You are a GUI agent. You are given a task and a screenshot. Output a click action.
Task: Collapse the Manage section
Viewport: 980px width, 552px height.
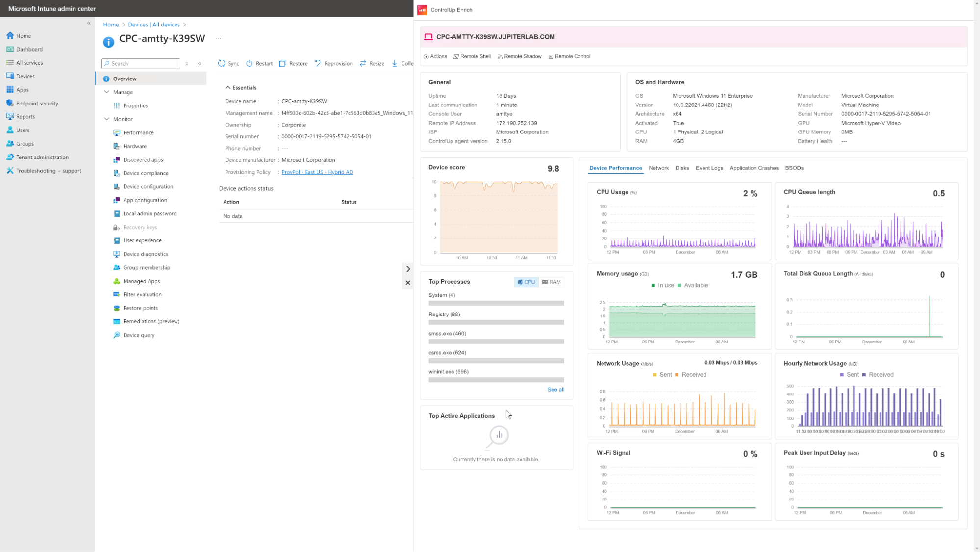tap(106, 92)
